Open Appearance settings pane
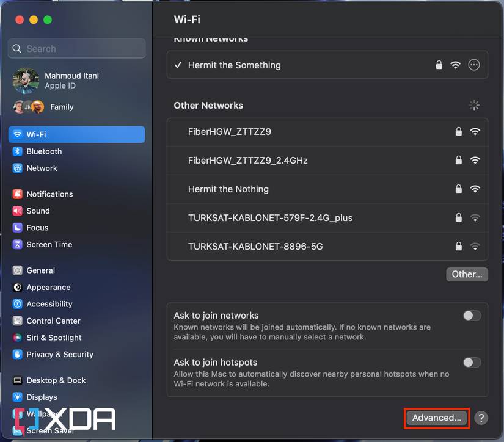The width and height of the screenshot is (504, 442). point(76,287)
